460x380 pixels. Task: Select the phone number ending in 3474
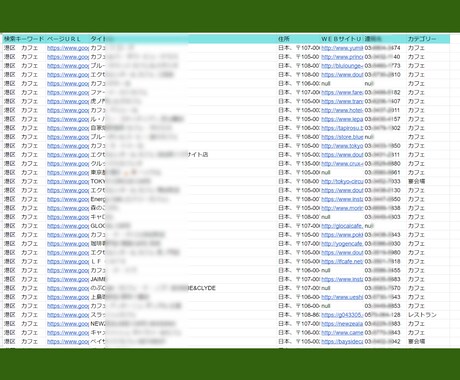[382, 48]
